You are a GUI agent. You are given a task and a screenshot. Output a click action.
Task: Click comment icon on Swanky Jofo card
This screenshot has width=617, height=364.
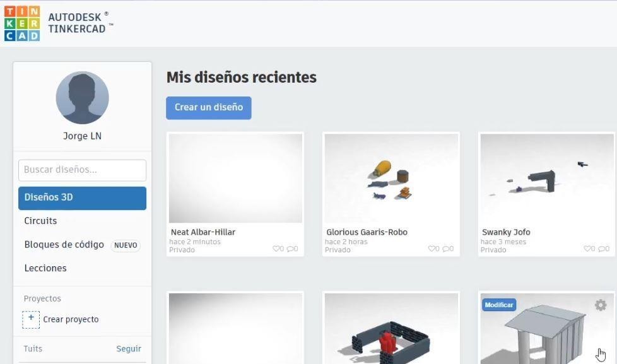tap(602, 249)
